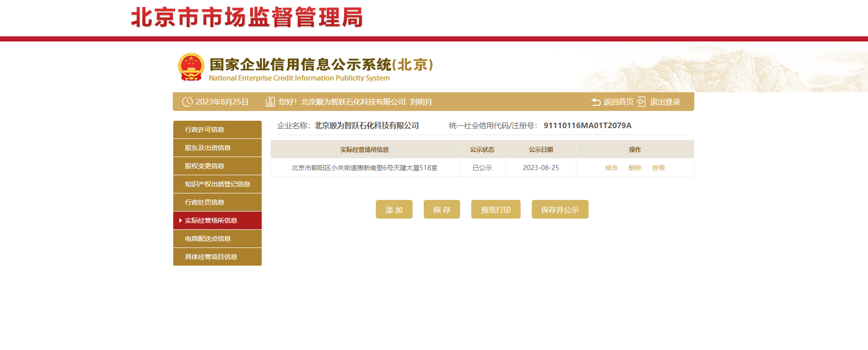Click the 保存并公示 button
This screenshot has width=868, height=350.
(x=560, y=209)
